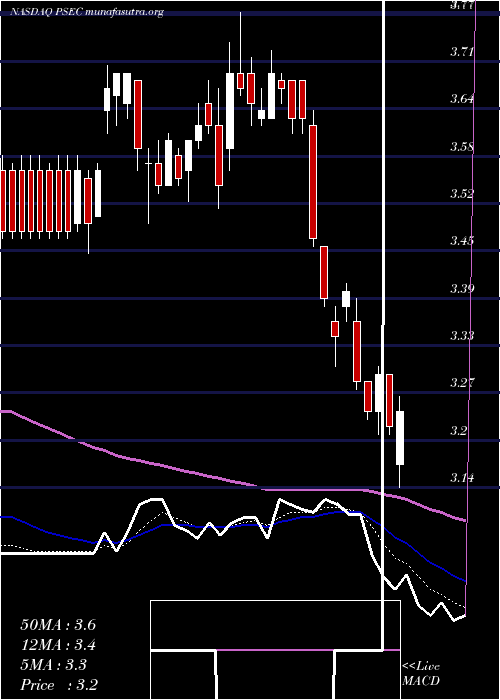500x700 pixels.
Task: Select the 3.14 price axis label
Action: click(x=462, y=478)
